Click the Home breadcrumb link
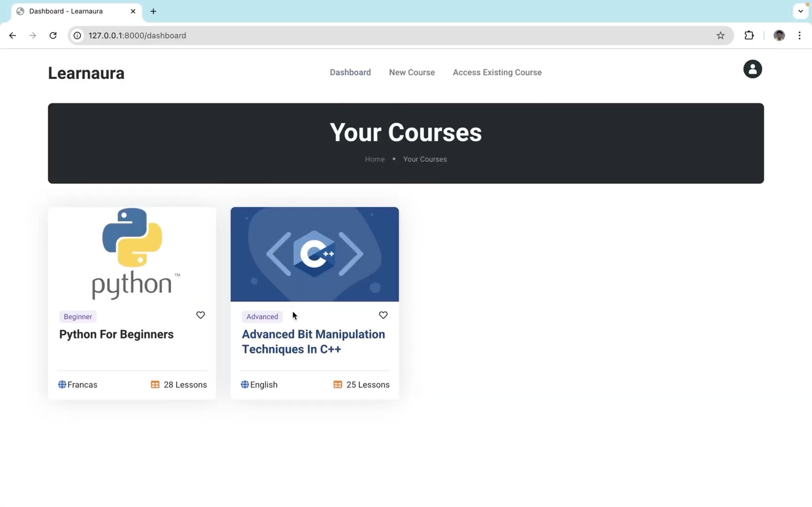 pos(374,159)
